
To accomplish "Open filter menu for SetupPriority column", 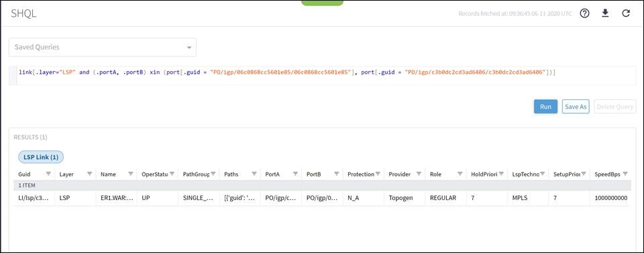I will click(584, 174).
